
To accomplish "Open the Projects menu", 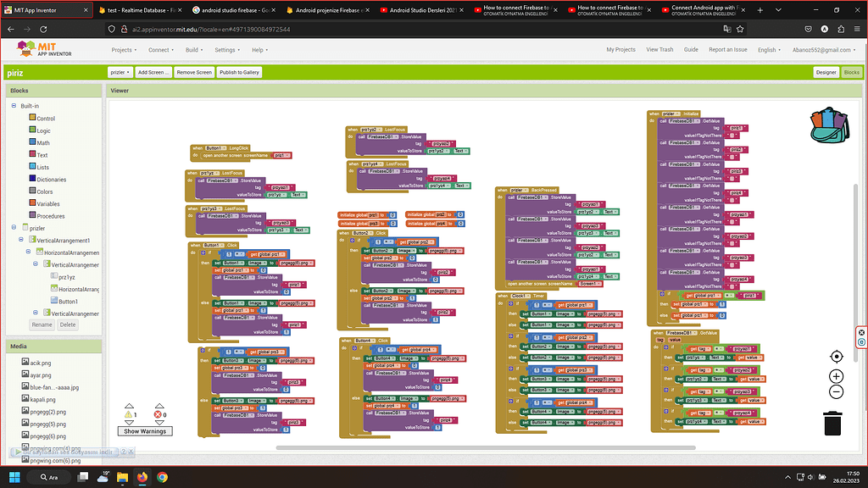I will (x=125, y=50).
